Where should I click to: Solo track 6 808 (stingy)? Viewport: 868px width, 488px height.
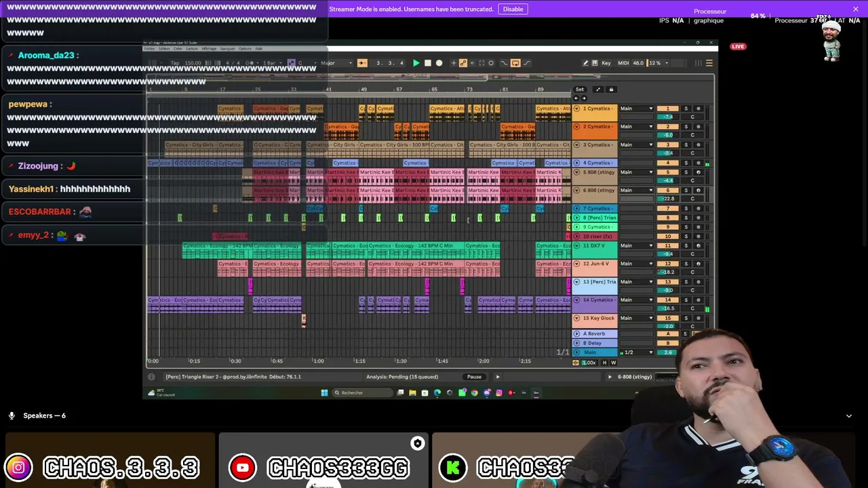[686, 190]
